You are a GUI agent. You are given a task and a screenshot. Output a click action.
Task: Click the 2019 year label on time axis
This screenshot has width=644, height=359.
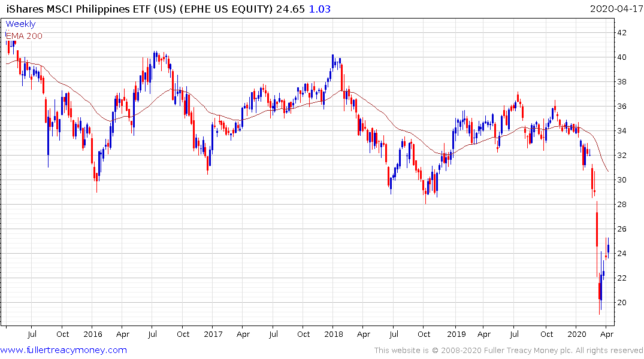456,334
